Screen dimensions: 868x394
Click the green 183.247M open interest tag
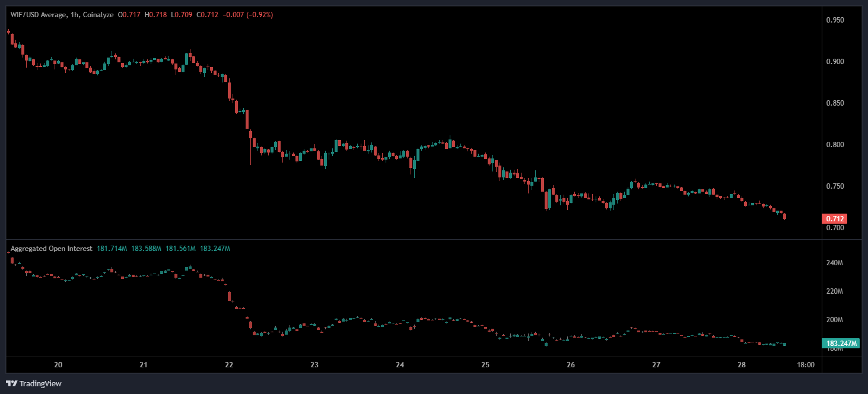840,344
